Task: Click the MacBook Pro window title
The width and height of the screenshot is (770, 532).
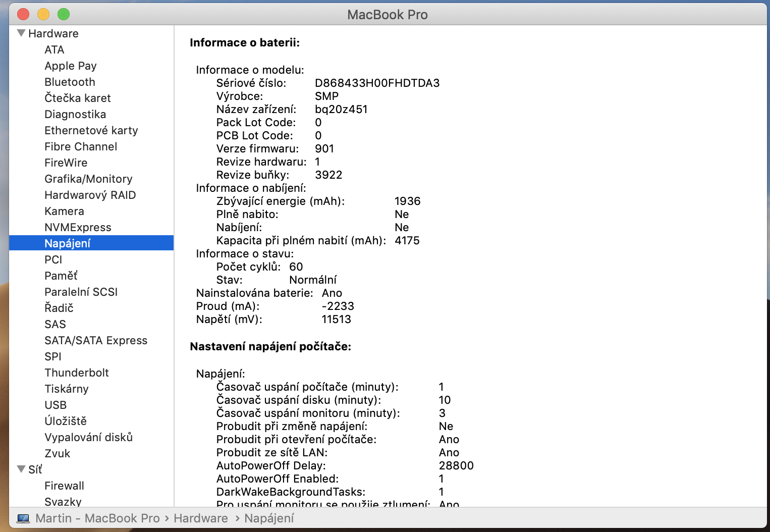Action: click(x=388, y=15)
